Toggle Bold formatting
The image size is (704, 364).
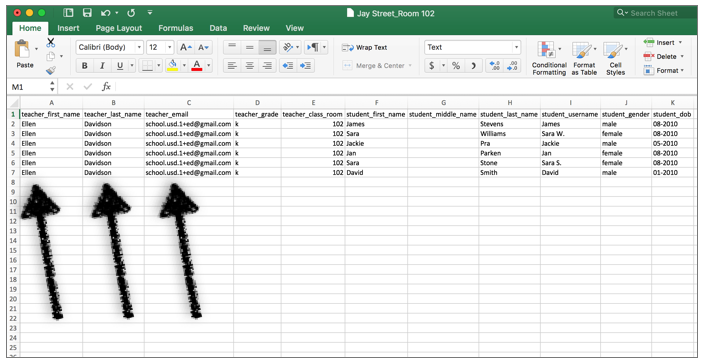coord(84,66)
